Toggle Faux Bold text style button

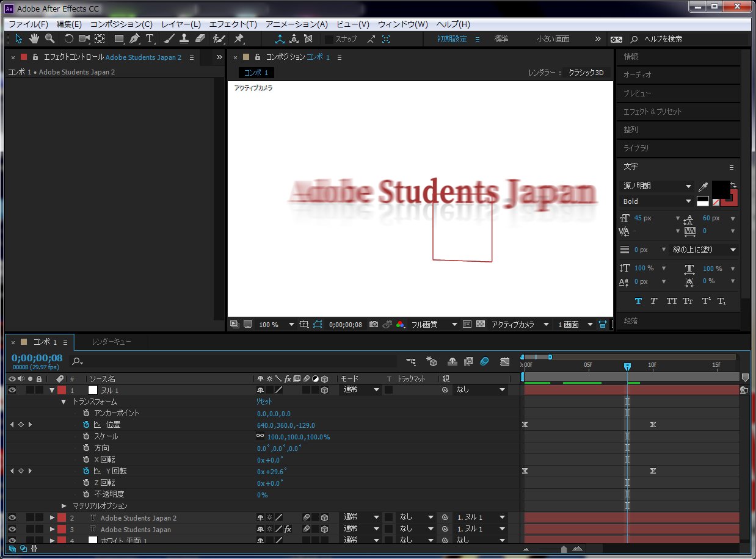639,301
